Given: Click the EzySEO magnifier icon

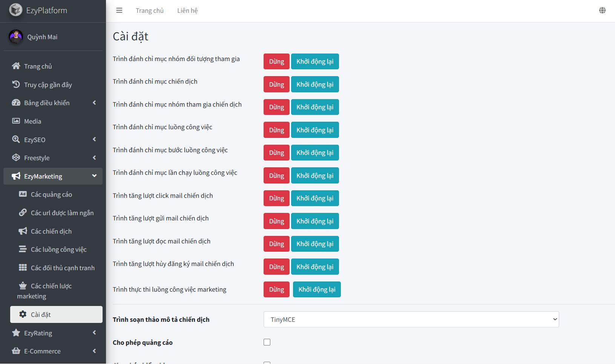Looking at the screenshot, I should tap(16, 139).
